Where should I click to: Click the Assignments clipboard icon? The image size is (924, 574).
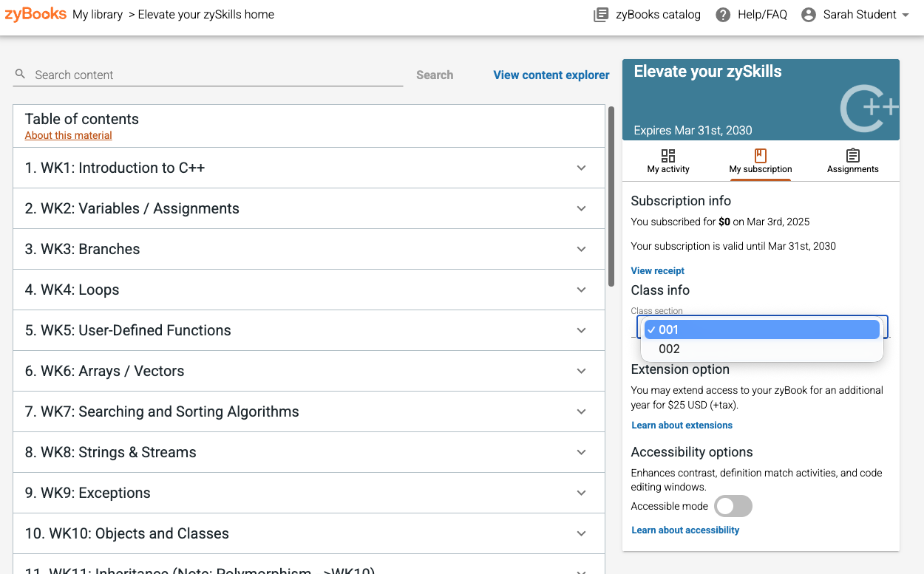pos(853,155)
